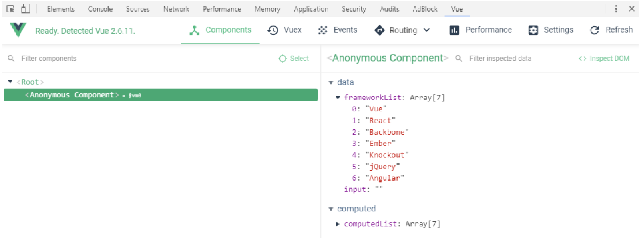Select Anonymous Component in tree
644x238 pixels.
160,95
